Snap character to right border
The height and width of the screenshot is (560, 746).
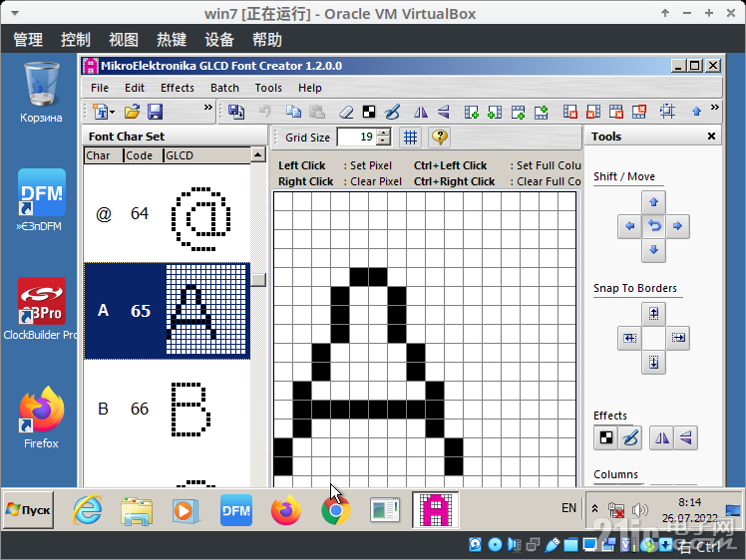click(677, 338)
